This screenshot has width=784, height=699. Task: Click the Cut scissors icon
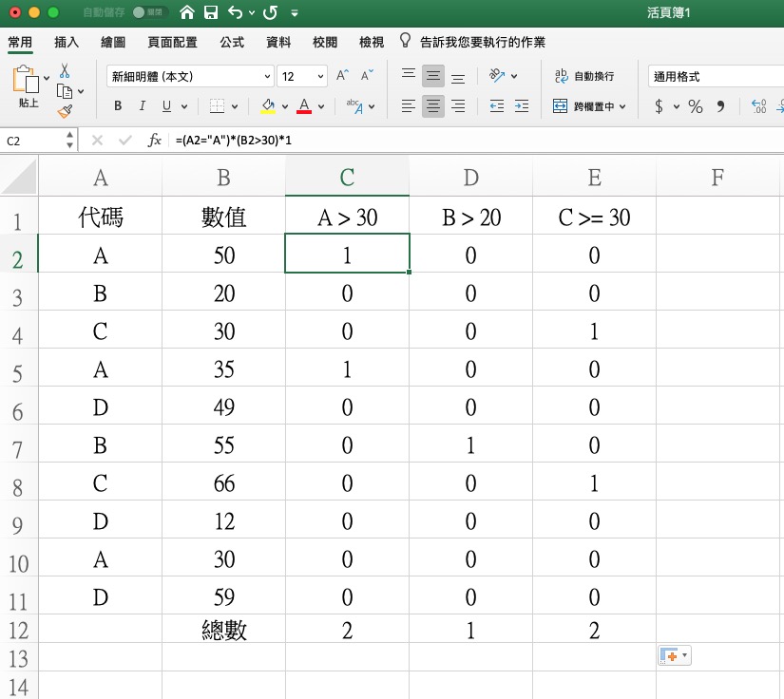65,71
